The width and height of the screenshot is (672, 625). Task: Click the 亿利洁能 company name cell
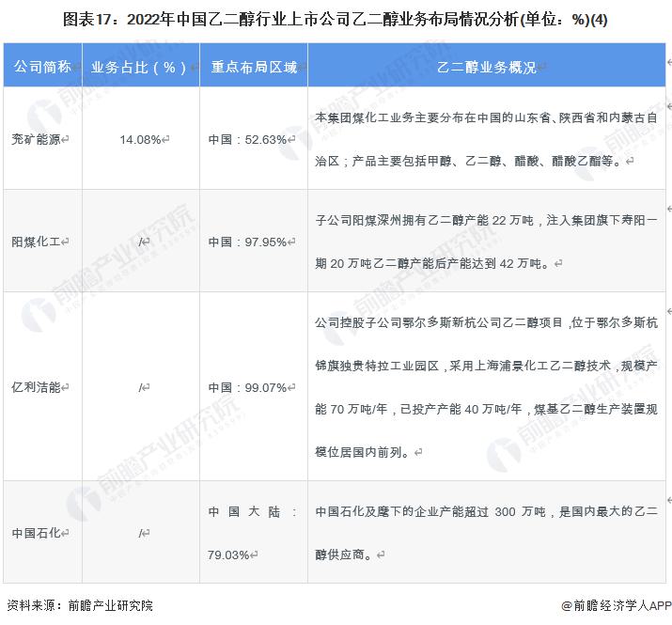(40, 386)
